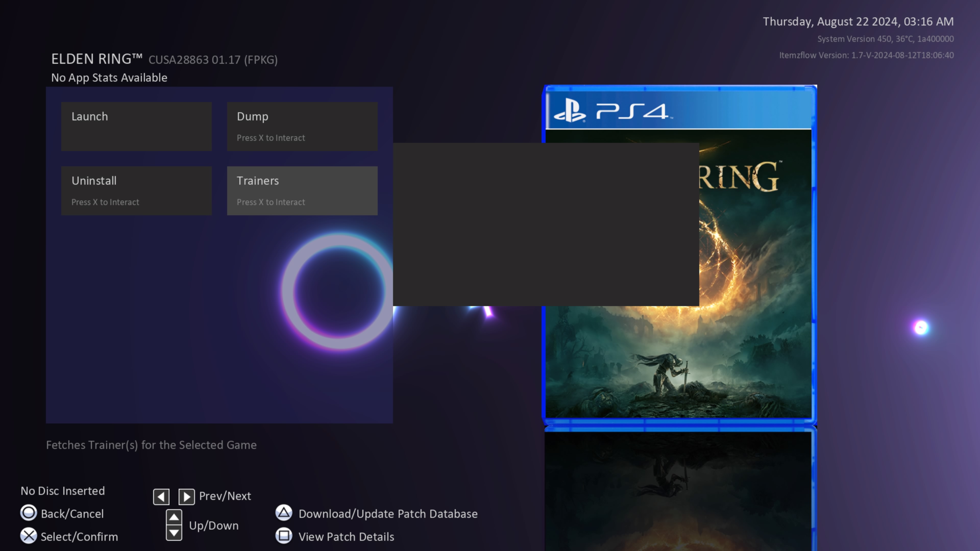Click the Download/Update Patch Database label
The width and height of the screenshot is (980, 551).
388,514
